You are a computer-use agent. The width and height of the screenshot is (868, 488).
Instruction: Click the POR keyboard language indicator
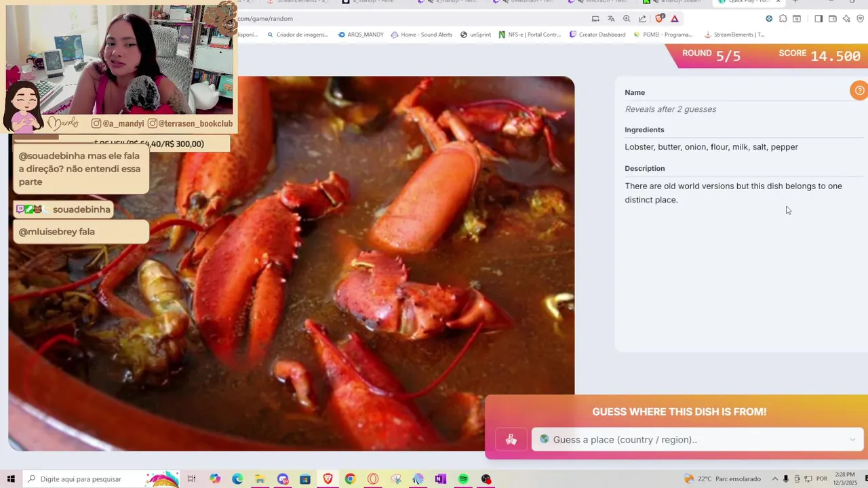[x=822, y=479]
